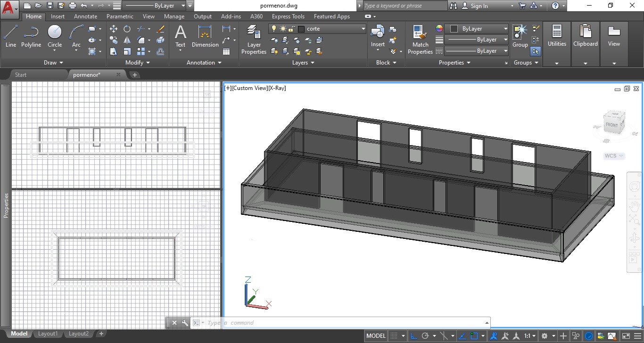Select the Stretch tool icon
The height and width of the screenshot is (343, 644).
click(x=114, y=51)
